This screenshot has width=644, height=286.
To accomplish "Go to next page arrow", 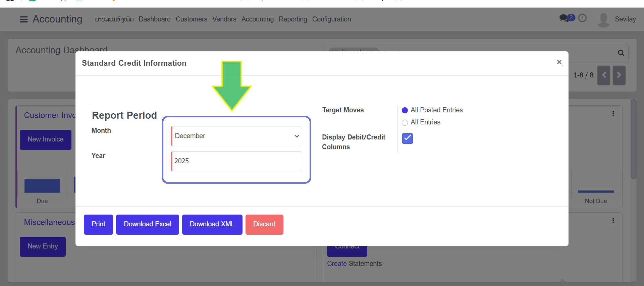I will pos(619,75).
